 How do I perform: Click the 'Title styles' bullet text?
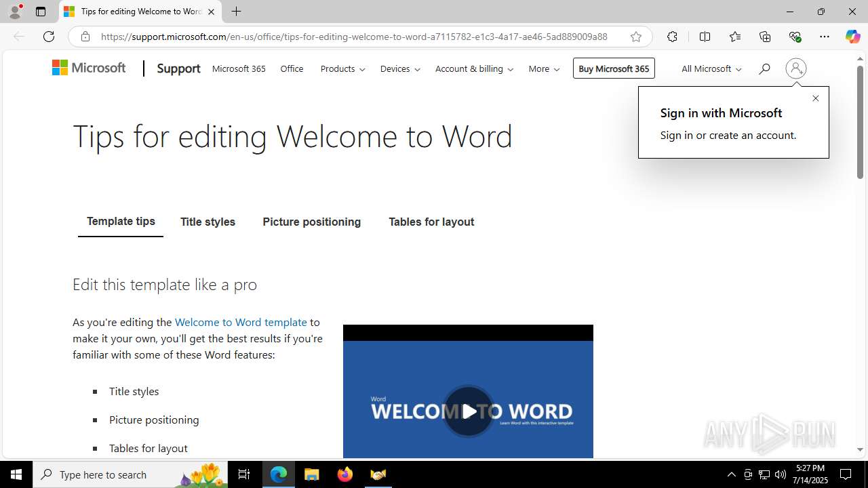coord(134,391)
